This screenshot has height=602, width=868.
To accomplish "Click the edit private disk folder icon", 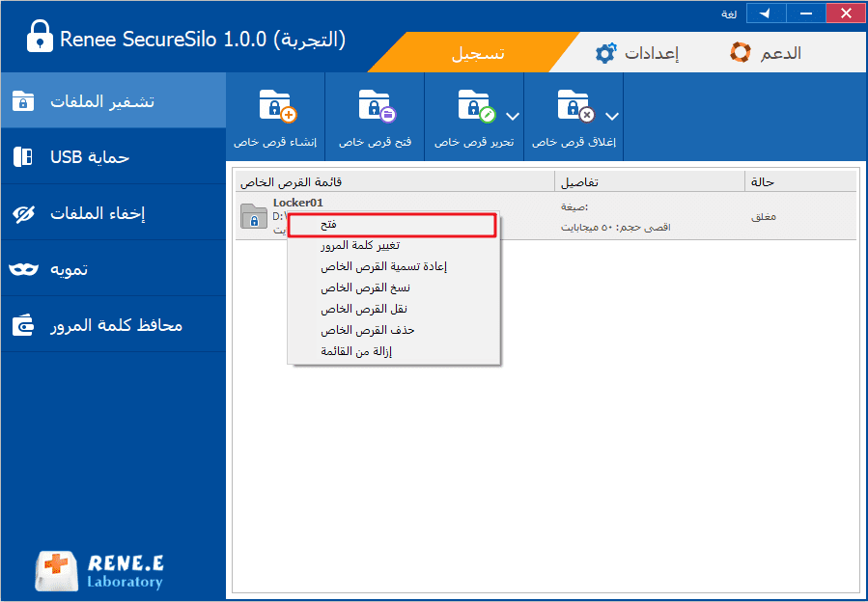I will click(477, 106).
